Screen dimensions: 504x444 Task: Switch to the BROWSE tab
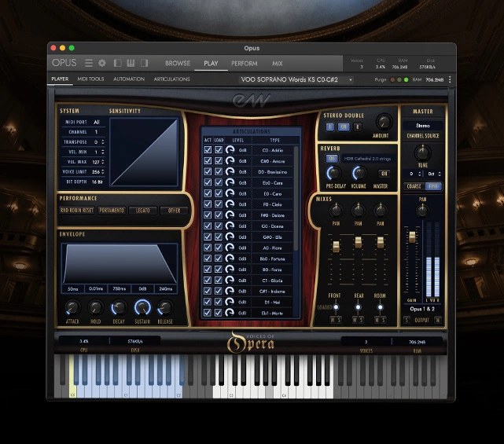pos(178,64)
